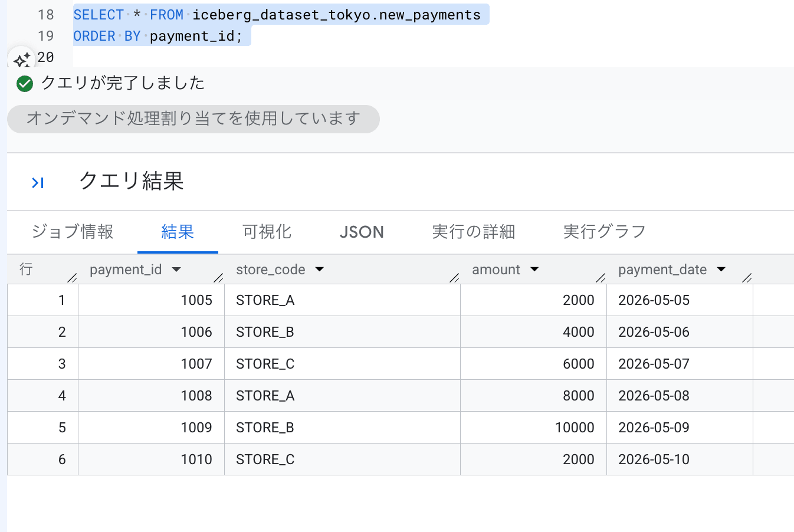Click the クエリが完了しました status message
Screen dimensions: 794x532
123,83
